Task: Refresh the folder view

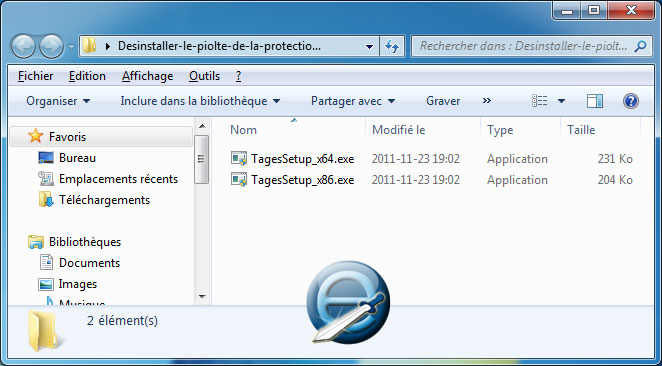Action: pos(392,46)
